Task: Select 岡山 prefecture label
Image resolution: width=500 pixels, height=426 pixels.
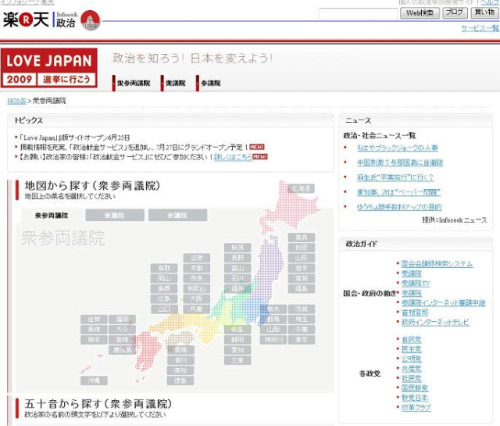Action: [x=164, y=278]
